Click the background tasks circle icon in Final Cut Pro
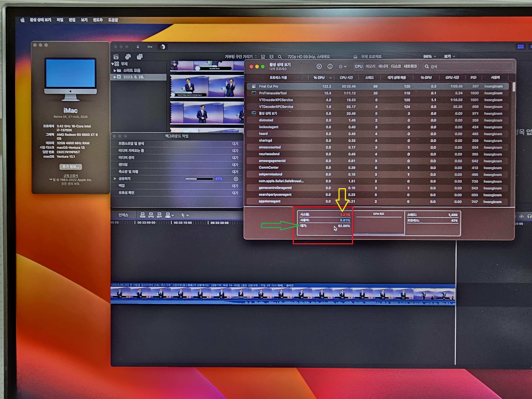 [163, 47]
